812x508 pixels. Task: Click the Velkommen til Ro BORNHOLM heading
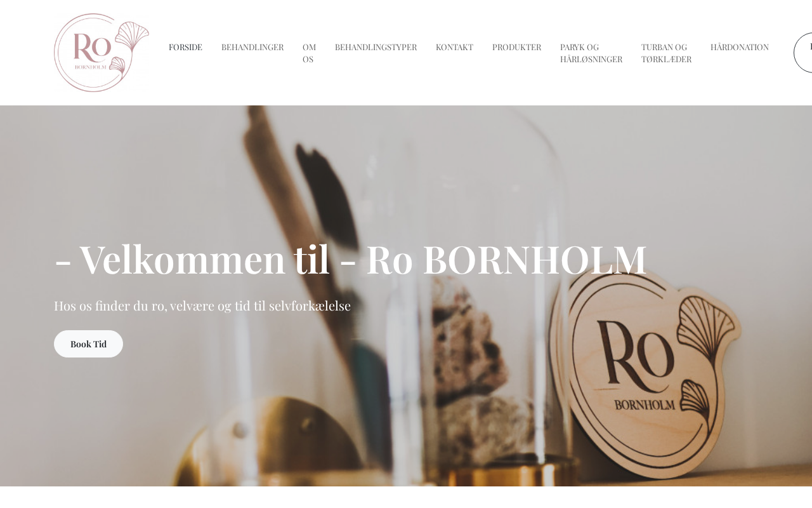[x=350, y=259]
